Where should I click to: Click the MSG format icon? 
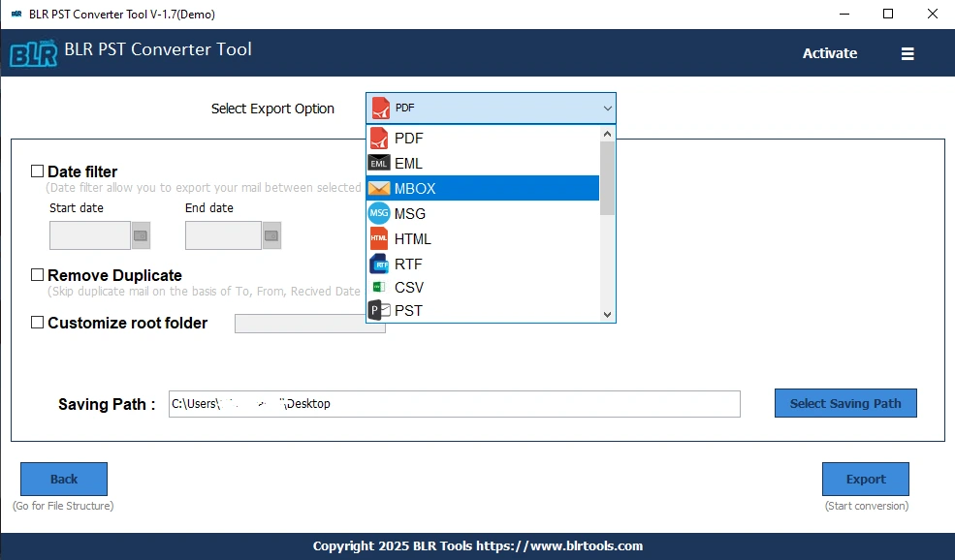379,213
